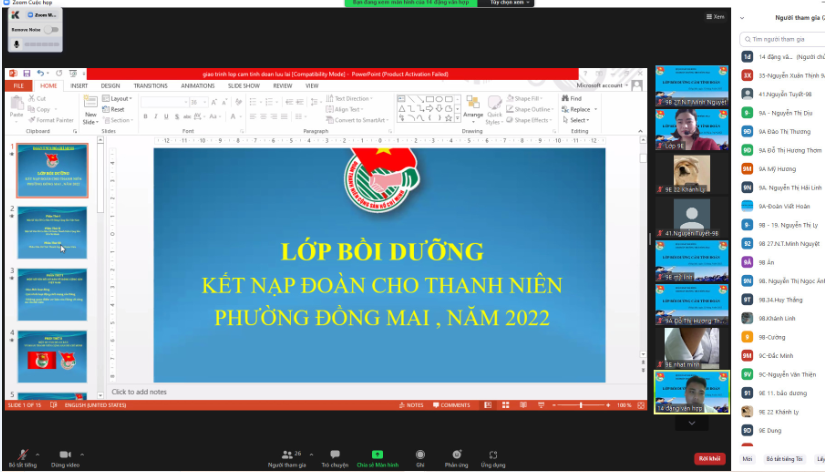Start recording with Ghi icon

tap(420, 455)
